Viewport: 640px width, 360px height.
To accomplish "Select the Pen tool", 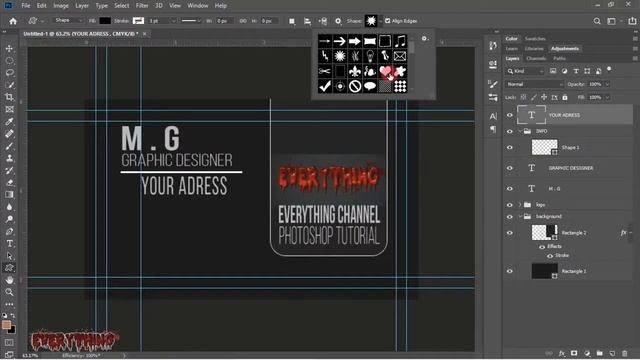I will [9, 231].
